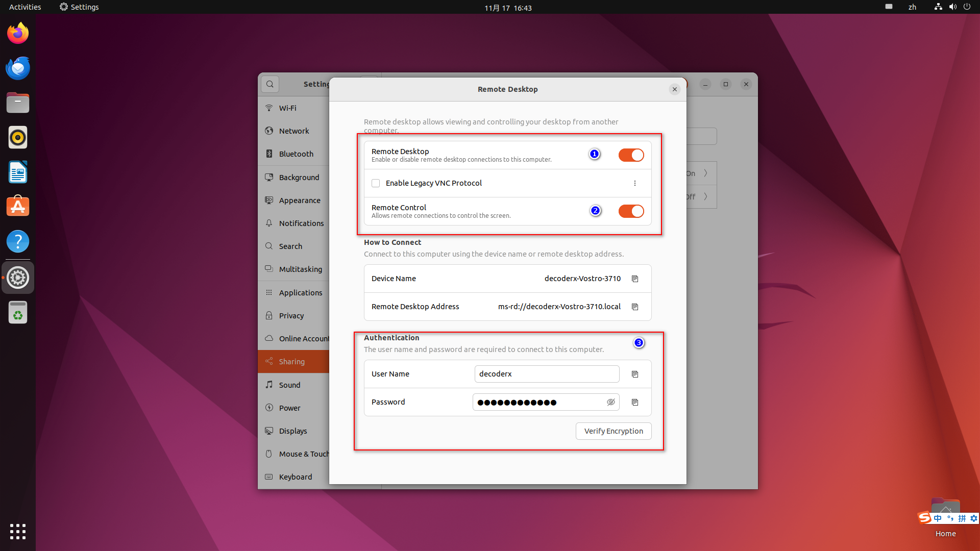Open Firefox from the dock
This screenshot has height=551, width=980.
pos(18,34)
